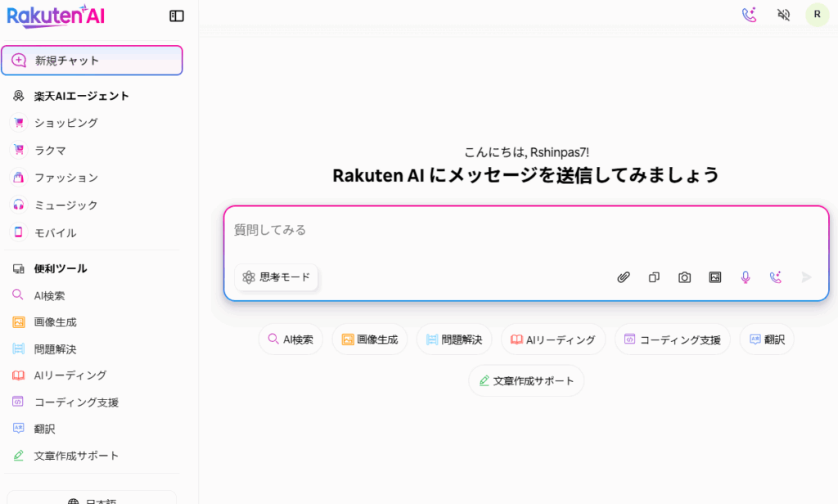Click the ミュージック headphones icon
The height and width of the screenshot is (504, 838).
pyautogui.click(x=19, y=205)
